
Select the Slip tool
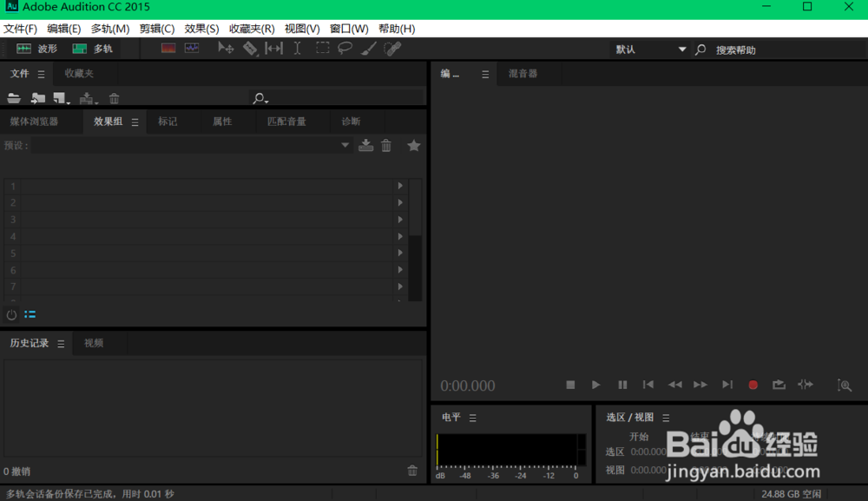click(x=274, y=48)
